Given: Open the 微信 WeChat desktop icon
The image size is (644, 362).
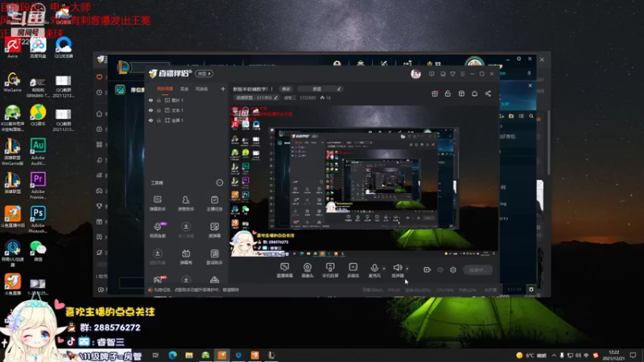Looking at the screenshot, I should (x=38, y=251).
